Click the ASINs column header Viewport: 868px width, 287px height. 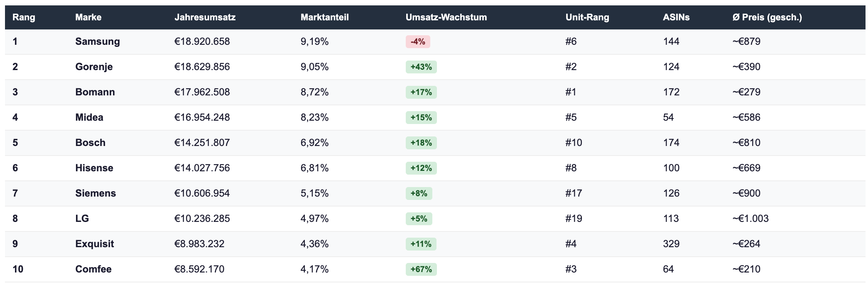(676, 17)
